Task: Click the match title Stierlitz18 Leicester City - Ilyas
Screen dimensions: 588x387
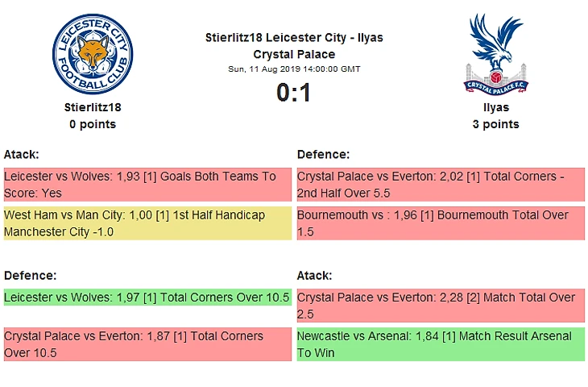Action: (294, 38)
